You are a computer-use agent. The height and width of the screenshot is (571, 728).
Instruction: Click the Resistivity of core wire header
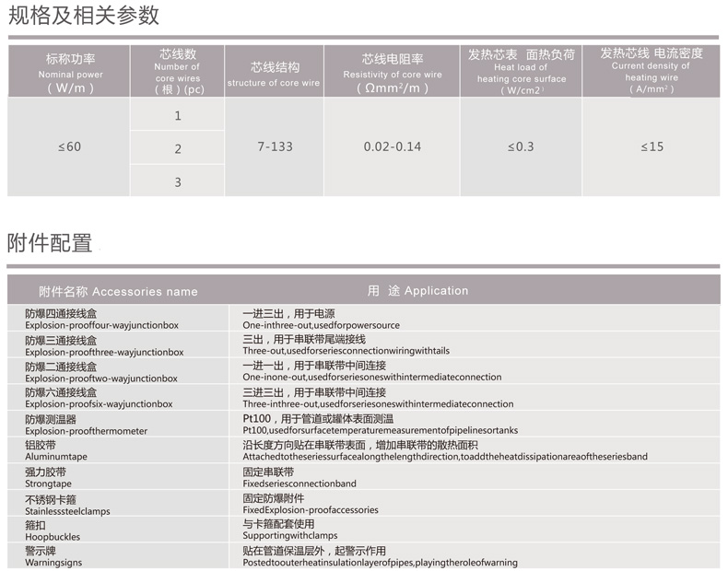pos(392,72)
